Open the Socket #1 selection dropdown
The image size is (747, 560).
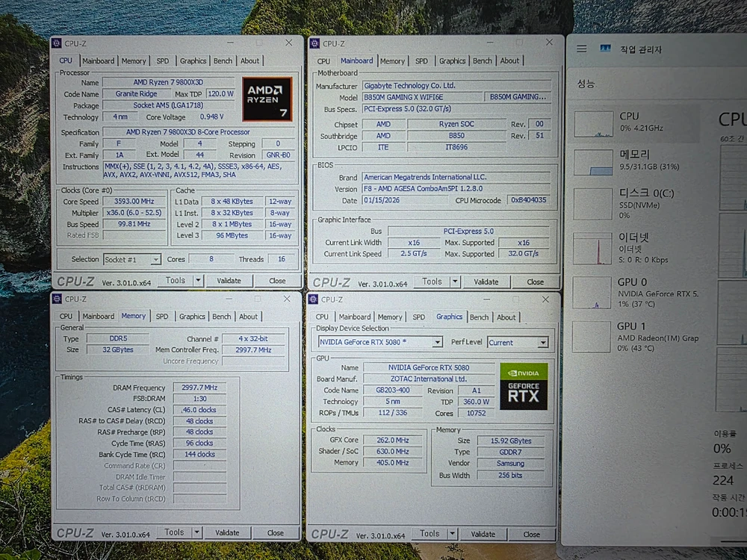click(155, 260)
